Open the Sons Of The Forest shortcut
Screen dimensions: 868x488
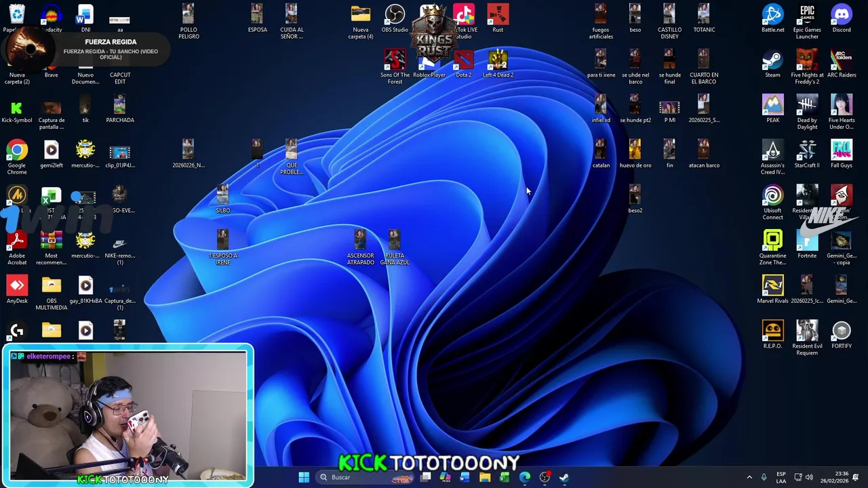(395, 66)
